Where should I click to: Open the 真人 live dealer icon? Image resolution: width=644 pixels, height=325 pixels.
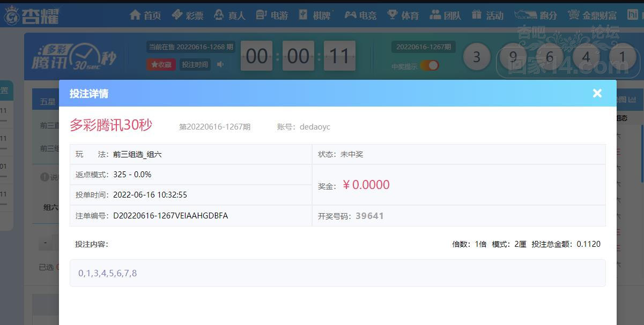click(x=219, y=15)
